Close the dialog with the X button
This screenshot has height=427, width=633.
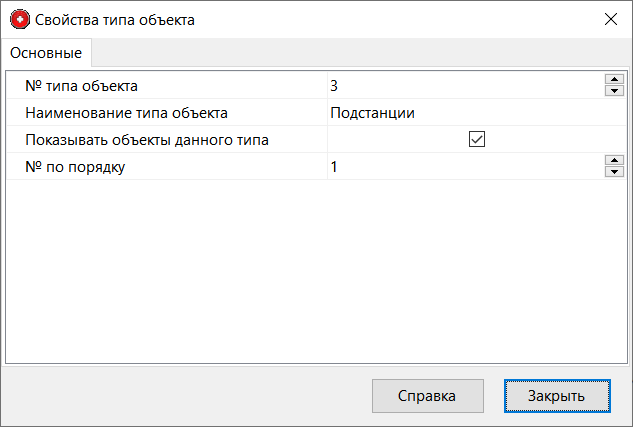click(610, 19)
